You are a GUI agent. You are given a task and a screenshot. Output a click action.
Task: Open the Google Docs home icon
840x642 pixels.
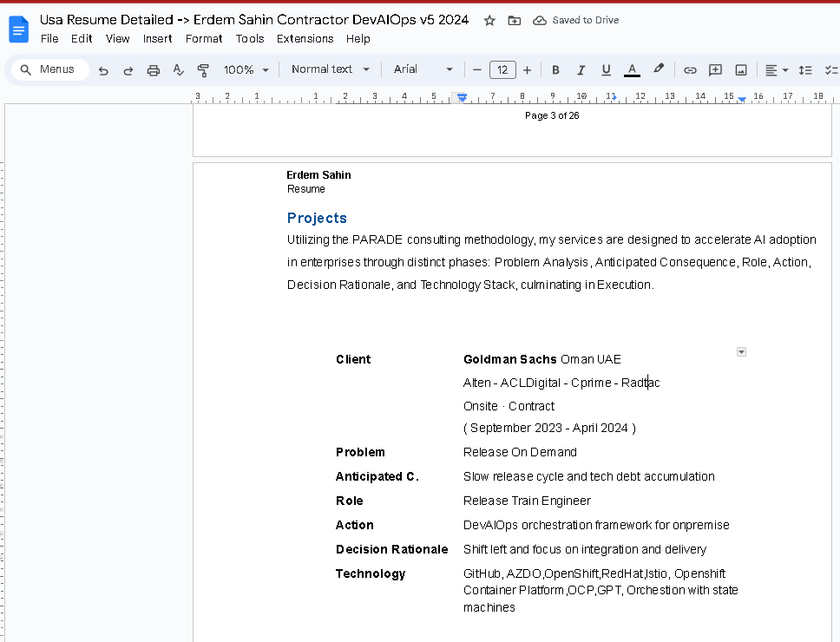pyautogui.click(x=19, y=29)
